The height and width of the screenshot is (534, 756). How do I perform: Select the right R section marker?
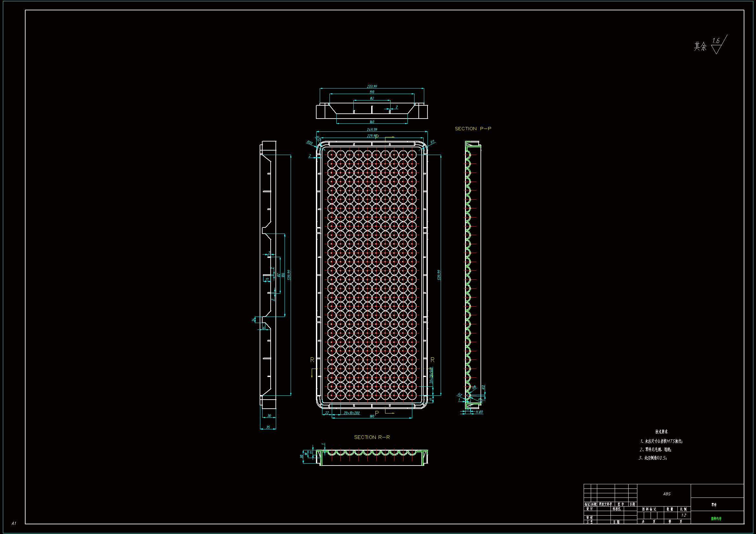pos(432,360)
